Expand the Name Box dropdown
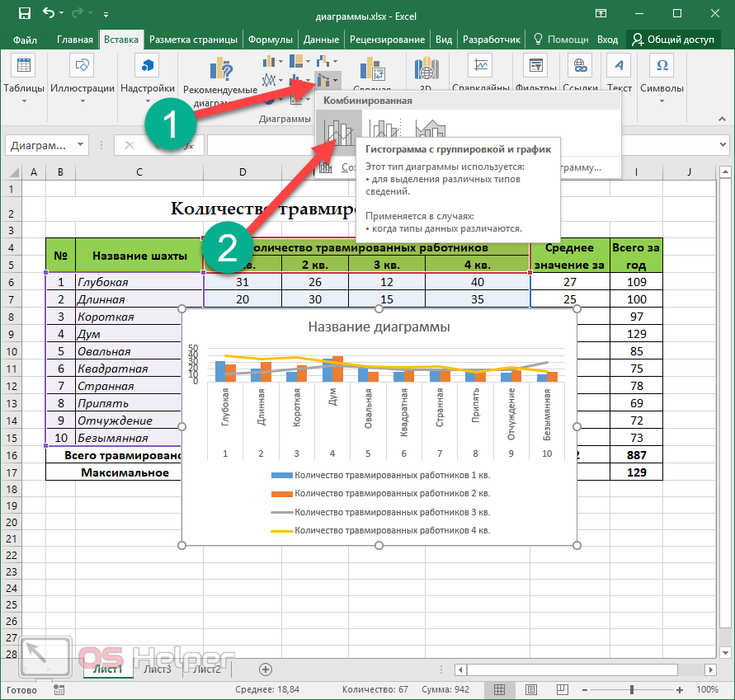735x700 pixels. (80, 145)
